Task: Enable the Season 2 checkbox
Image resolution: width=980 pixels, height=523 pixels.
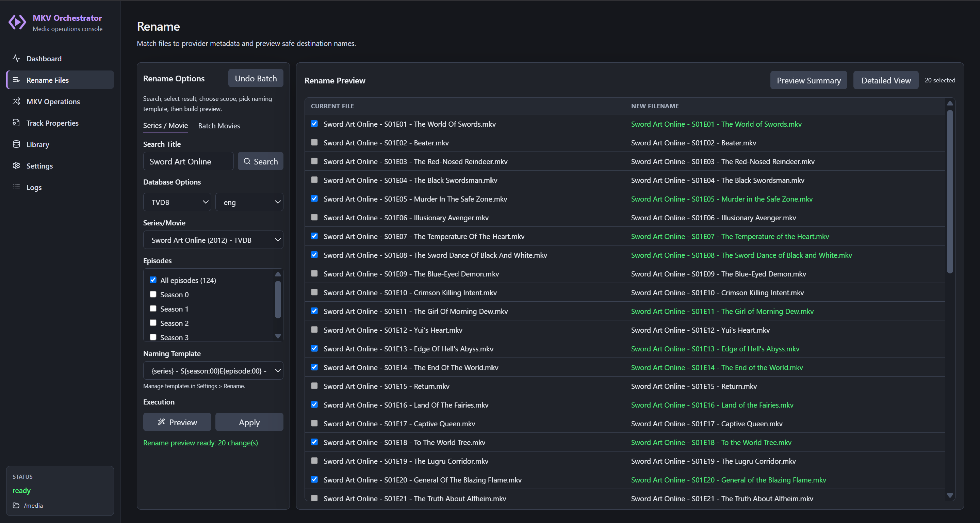Action: [153, 323]
